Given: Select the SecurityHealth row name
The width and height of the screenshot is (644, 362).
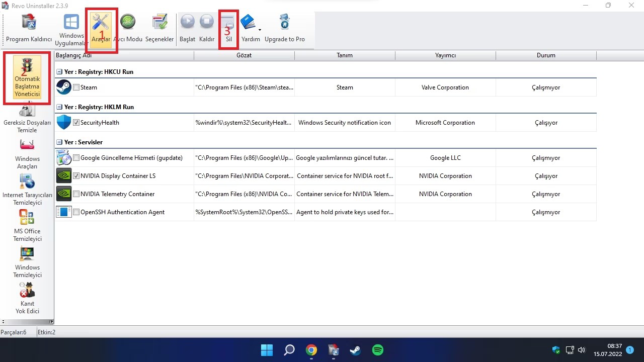Looking at the screenshot, I should pyautogui.click(x=100, y=123).
